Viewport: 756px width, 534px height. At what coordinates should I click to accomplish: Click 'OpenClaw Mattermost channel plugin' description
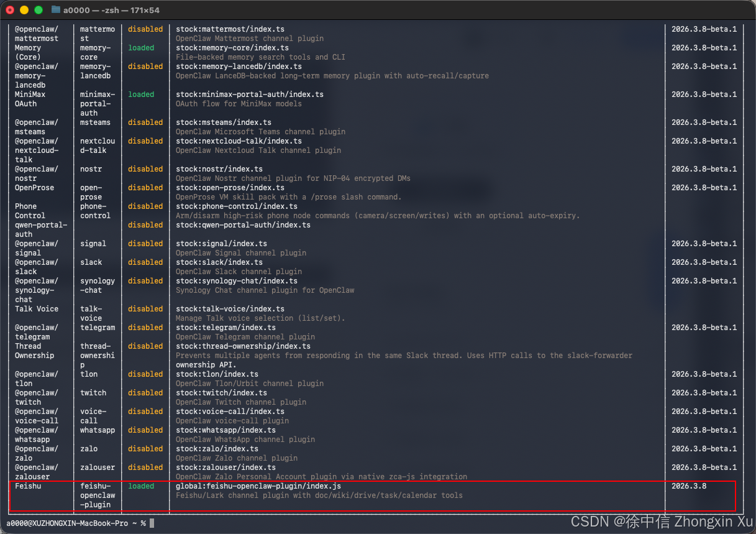tap(250, 39)
